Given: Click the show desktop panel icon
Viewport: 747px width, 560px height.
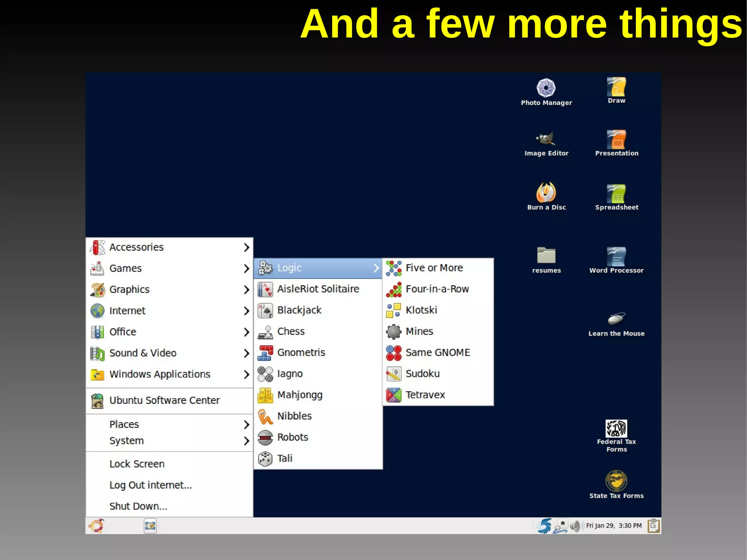Looking at the screenshot, I should pyautogui.click(x=150, y=526).
